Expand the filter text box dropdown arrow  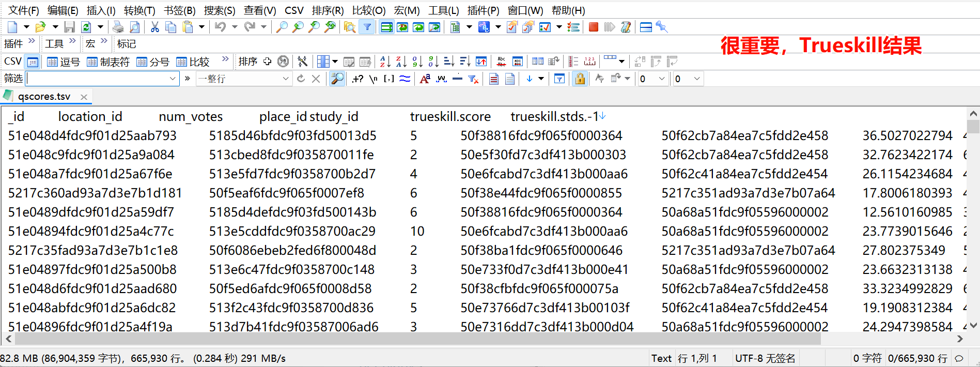pyautogui.click(x=173, y=79)
